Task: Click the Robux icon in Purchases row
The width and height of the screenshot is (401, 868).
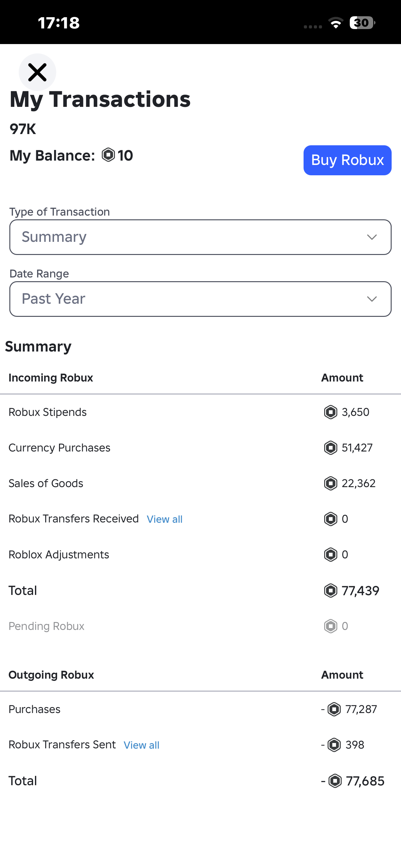Action: click(x=334, y=709)
